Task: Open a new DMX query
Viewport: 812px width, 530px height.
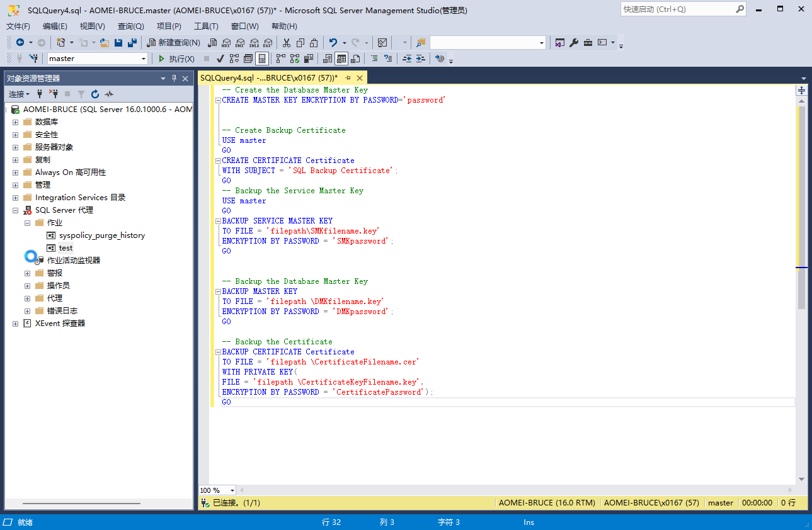Action: 240,42
